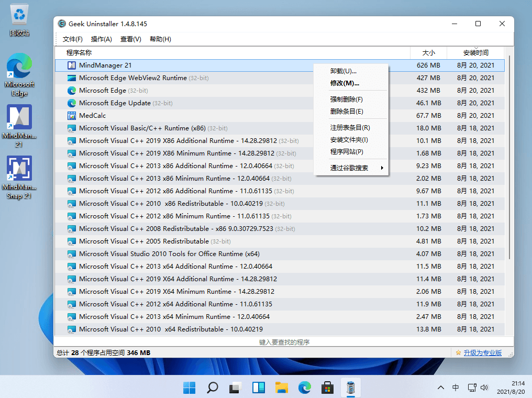
Task: Open the 帮助(H) menu
Action: [160, 39]
